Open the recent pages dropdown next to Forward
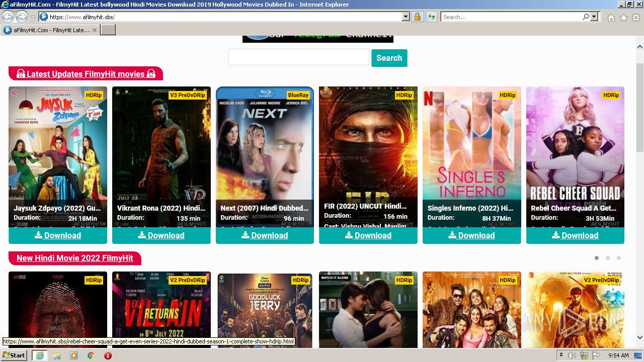This screenshot has height=362, width=644. pos(33,17)
